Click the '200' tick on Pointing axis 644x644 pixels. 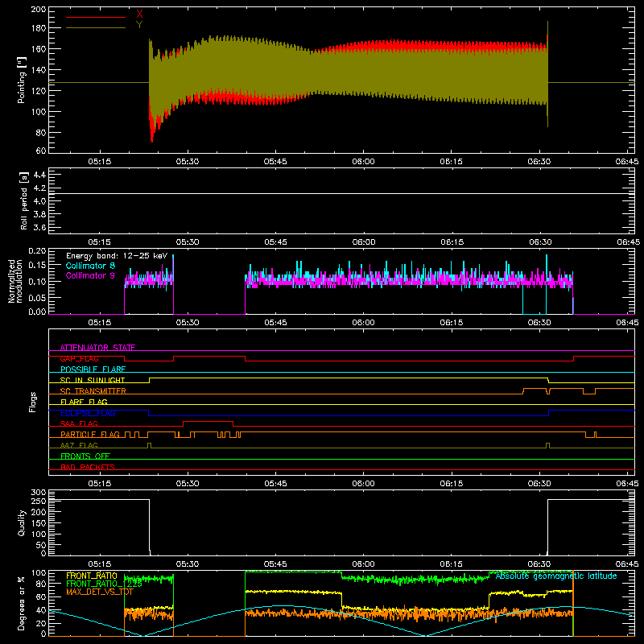(x=38, y=10)
